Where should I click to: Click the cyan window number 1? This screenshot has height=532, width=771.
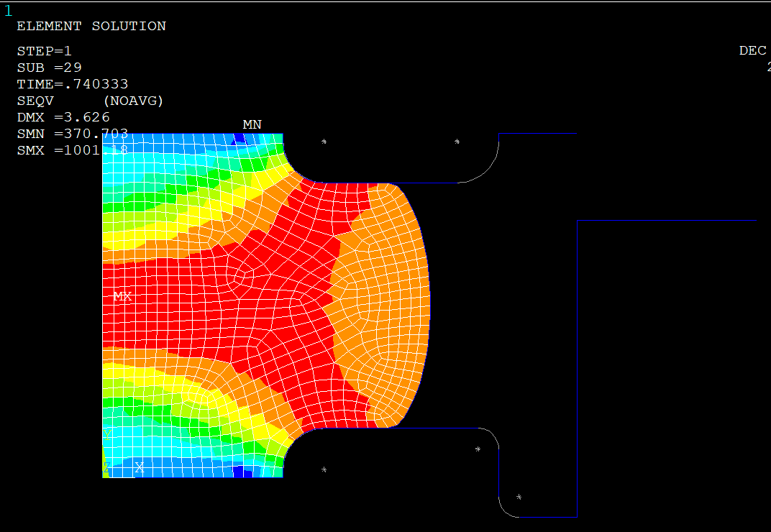click(x=8, y=11)
